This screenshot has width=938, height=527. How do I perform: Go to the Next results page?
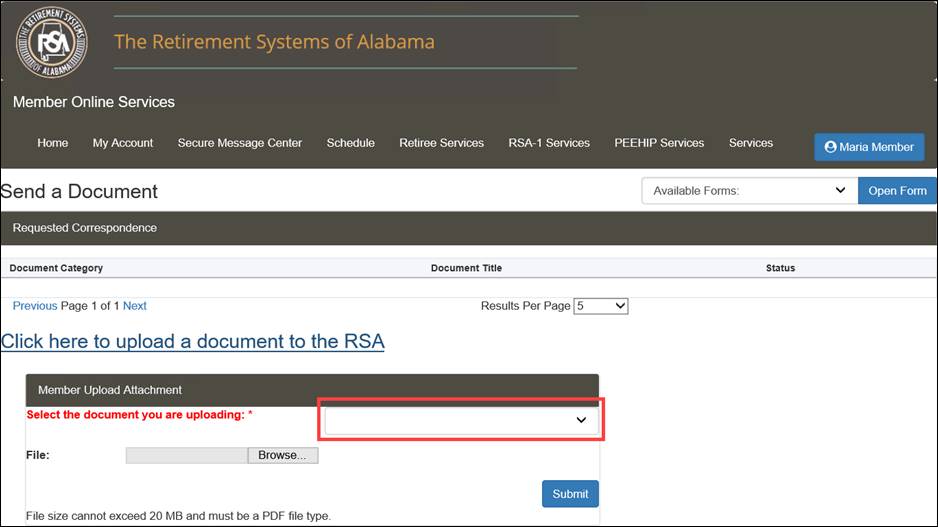point(135,306)
